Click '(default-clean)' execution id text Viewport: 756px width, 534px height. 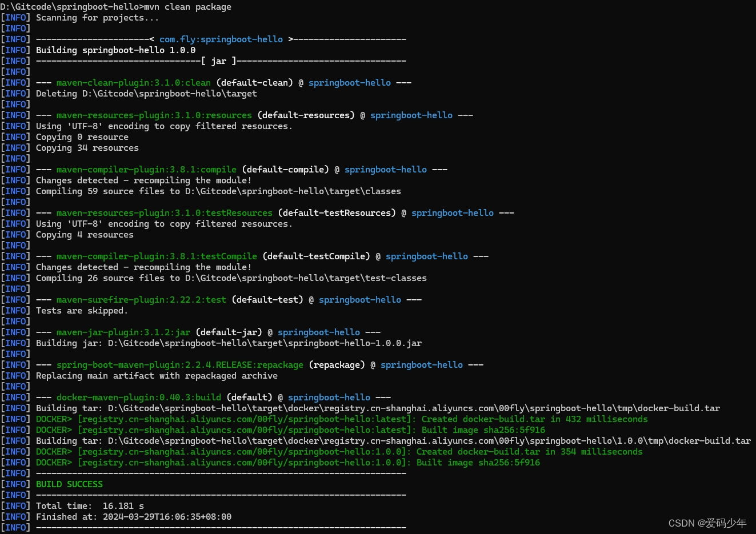(254, 83)
